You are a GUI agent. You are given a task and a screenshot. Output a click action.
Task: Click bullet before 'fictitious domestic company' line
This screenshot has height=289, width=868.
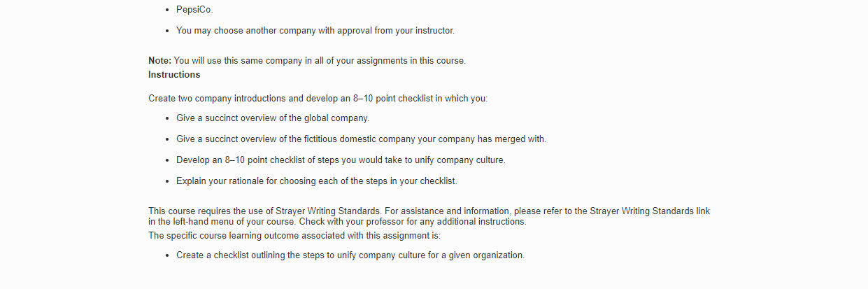(x=168, y=139)
